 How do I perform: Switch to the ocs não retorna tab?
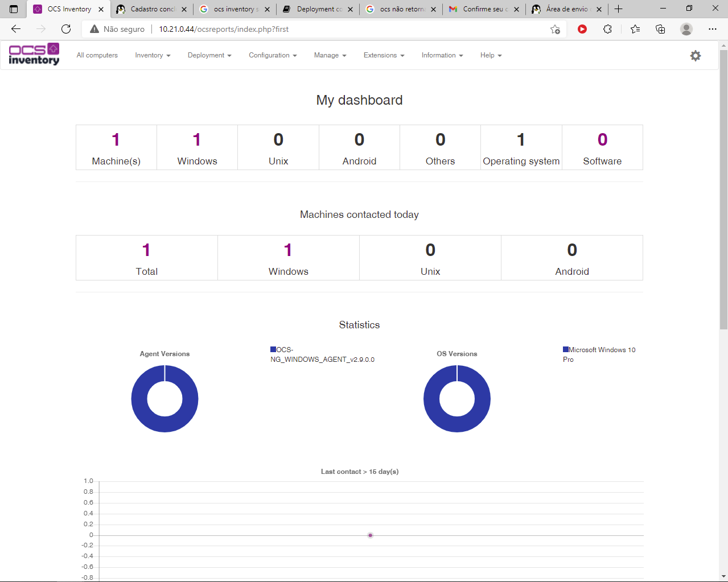401,9
